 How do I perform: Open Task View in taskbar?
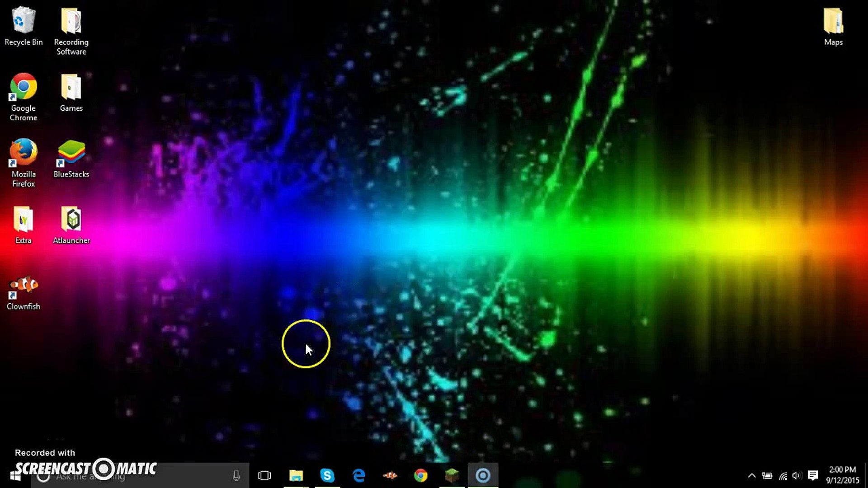tap(264, 475)
